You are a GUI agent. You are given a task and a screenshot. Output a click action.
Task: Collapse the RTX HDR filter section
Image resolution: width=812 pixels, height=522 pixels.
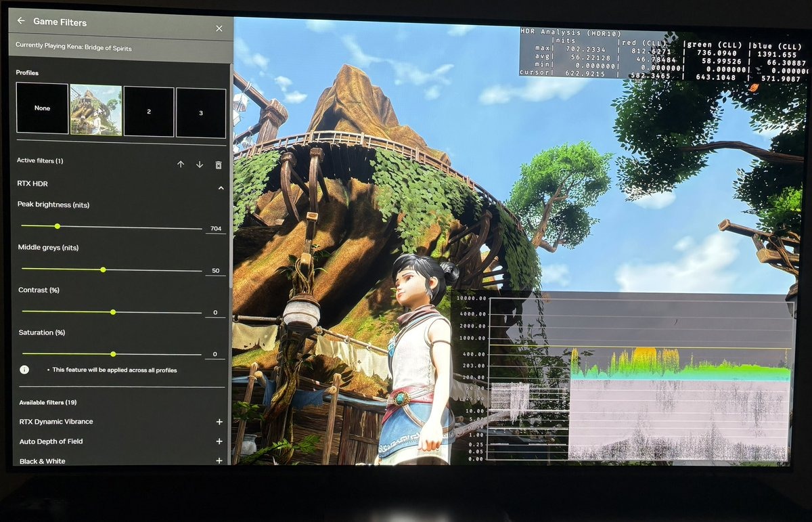point(221,188)
